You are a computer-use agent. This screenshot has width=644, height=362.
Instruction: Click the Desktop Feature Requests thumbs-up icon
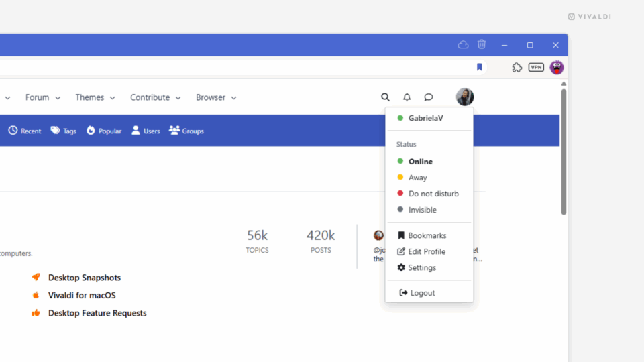(x=36, y=313)
